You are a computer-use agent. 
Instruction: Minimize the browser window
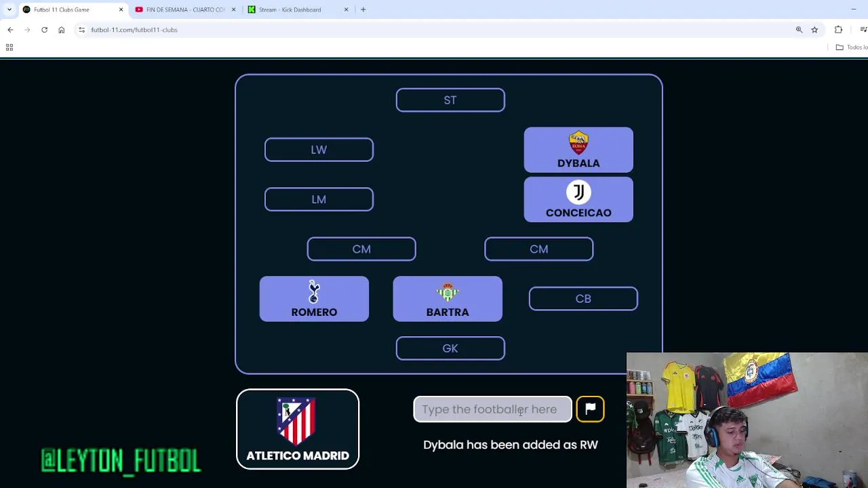[853, 9]
